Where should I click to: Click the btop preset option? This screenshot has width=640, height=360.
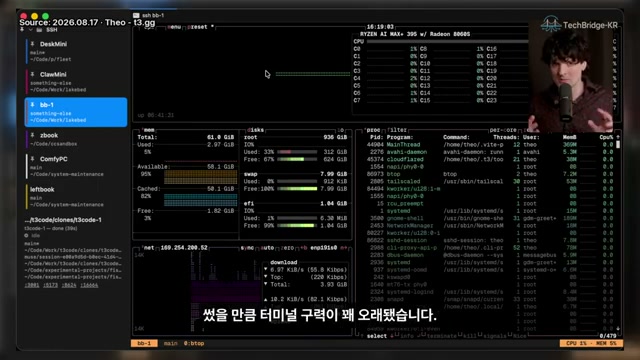pos(201,27)
